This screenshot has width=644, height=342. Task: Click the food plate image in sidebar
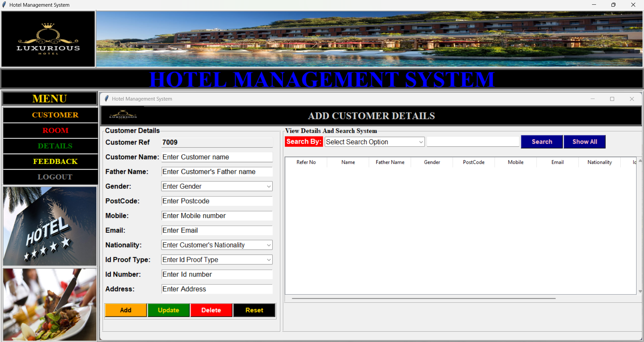[x=50, y=304]
